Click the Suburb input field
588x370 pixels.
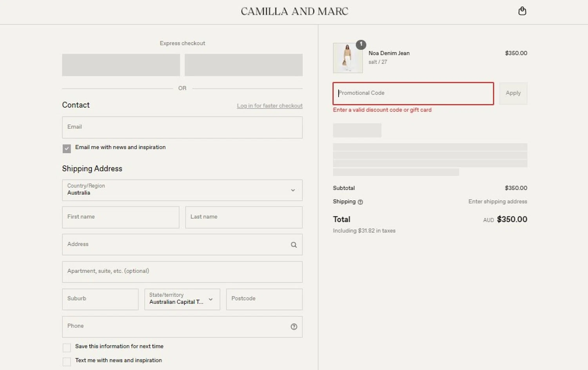[x=100, y=299]
